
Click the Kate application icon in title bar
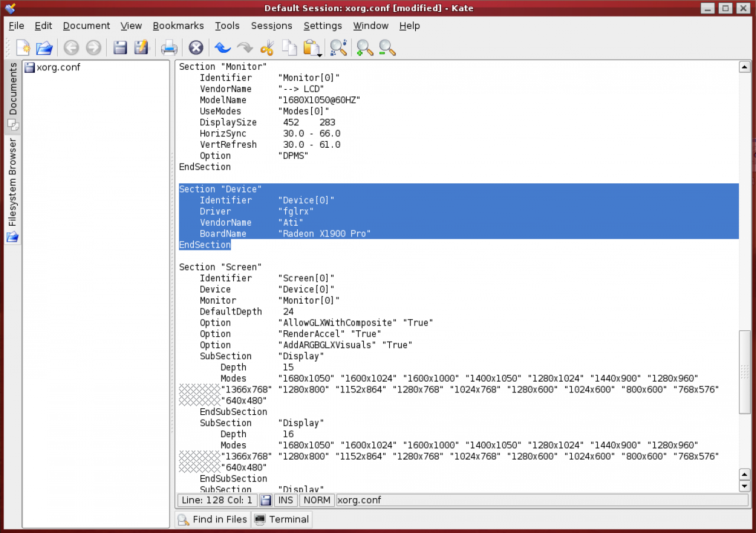(x=9, y=8)
